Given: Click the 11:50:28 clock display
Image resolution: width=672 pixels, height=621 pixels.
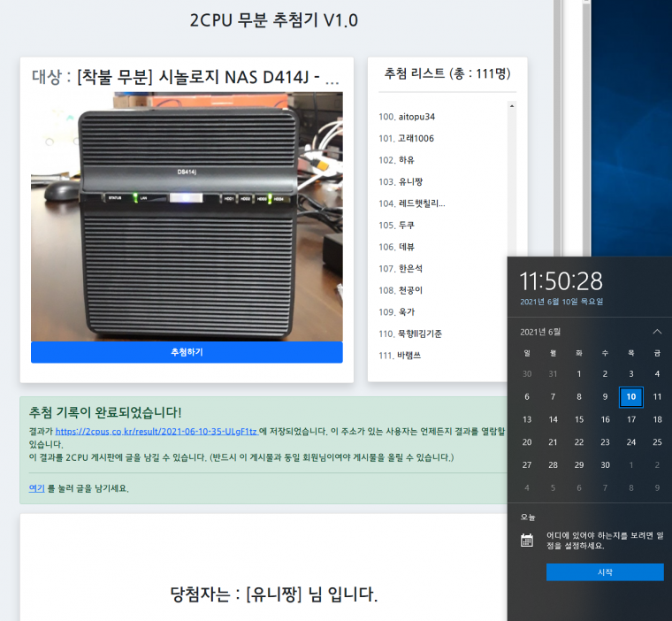Looking at the screenshot, I should [561, 281].
